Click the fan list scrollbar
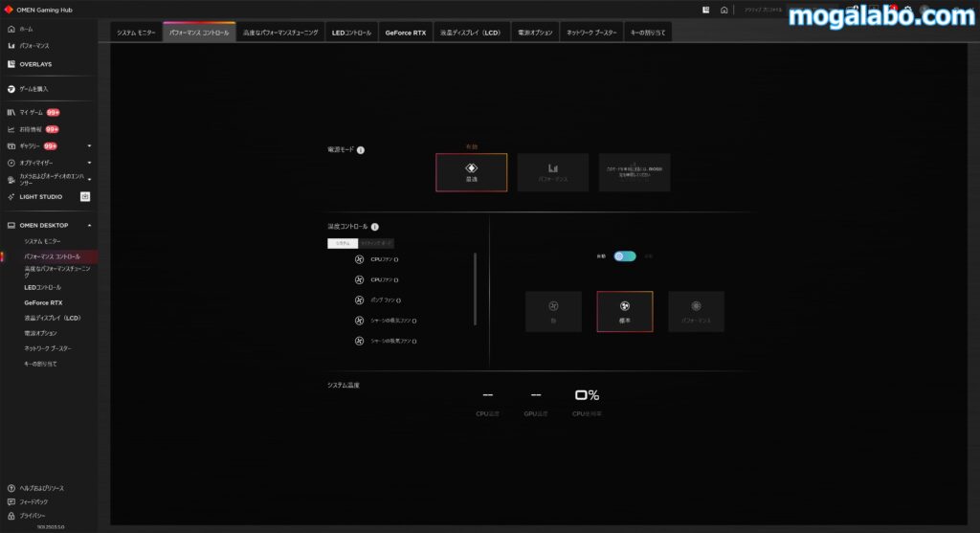980x533 pixels. point(475,289)
